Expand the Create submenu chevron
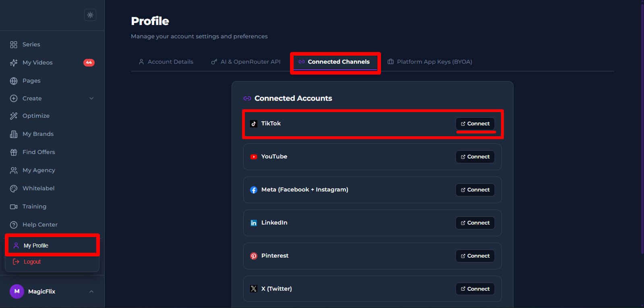 (x=91, y=98)
